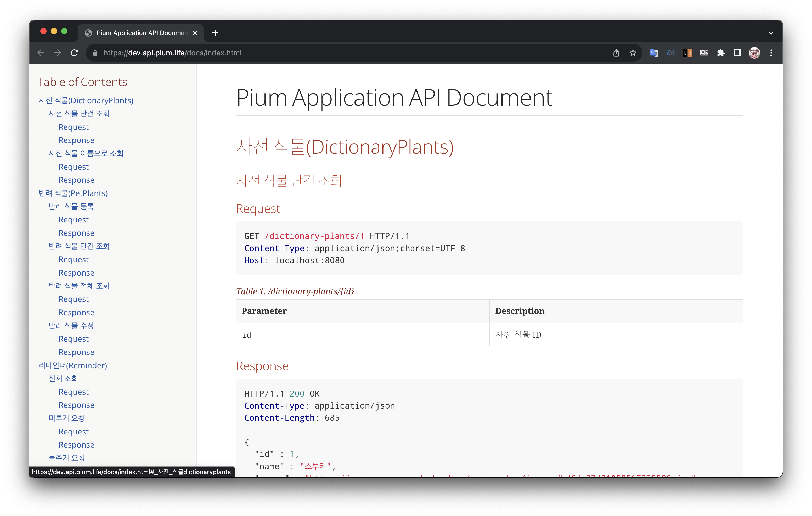
Task: Open Chrome's three-dot menu
Action: point(771,53)
